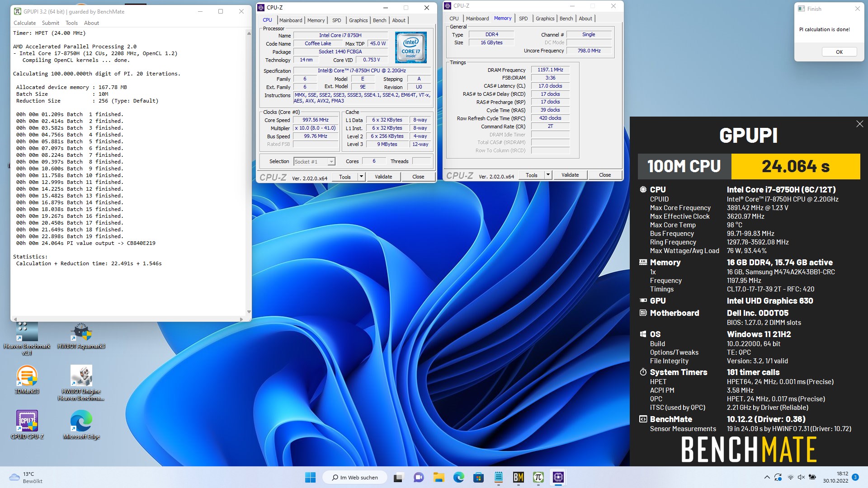Open Memory tab in CPU-Z CPU window

point(316,20)
